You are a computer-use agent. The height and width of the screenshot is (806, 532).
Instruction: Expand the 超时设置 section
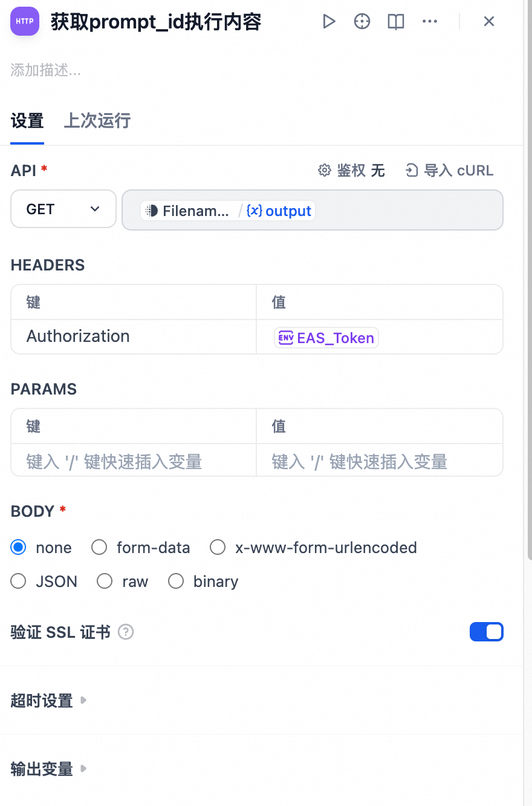(x=49, y=701)
